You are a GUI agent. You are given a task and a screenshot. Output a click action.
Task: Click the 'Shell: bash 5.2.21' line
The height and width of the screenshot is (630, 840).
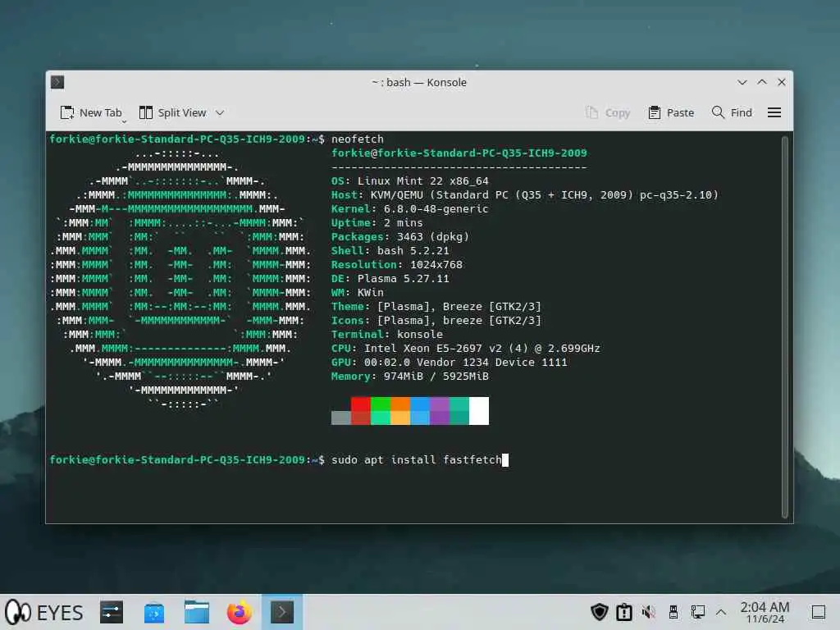(x=390, y=251)
